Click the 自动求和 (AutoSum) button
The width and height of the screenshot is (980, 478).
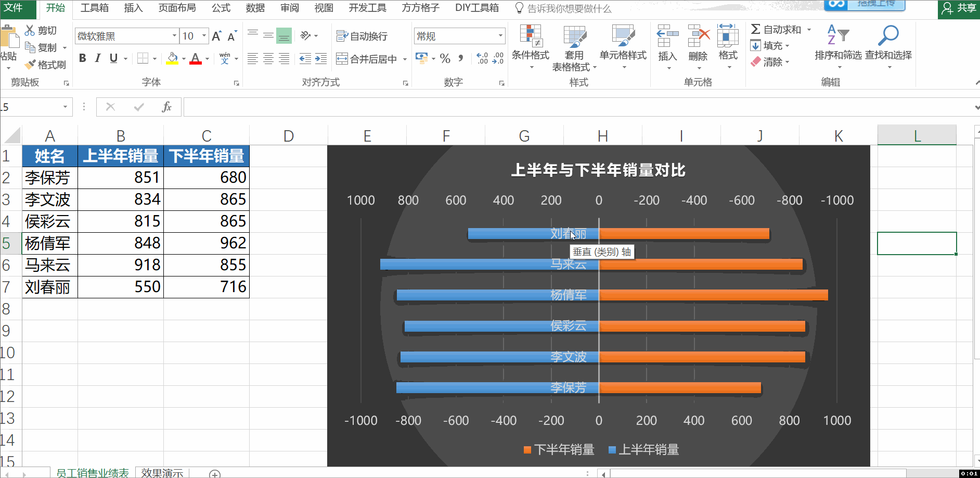pos(776,30)
